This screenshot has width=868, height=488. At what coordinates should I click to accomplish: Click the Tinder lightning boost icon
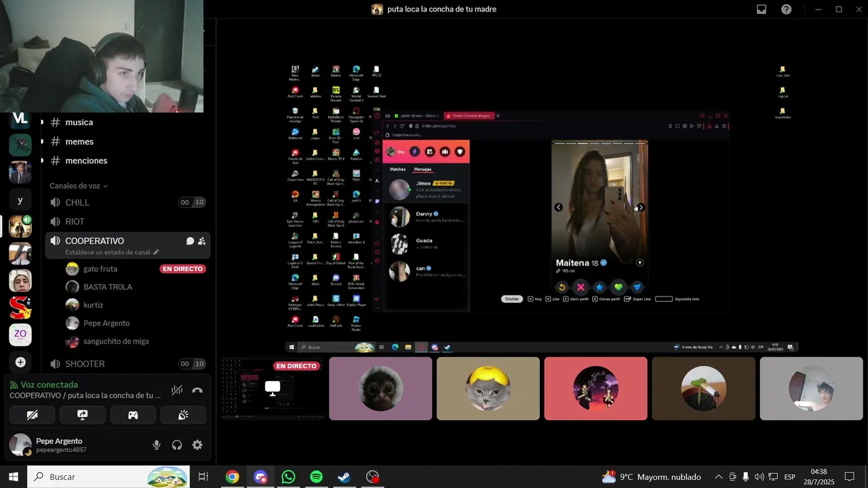click(x=414, y=152)
